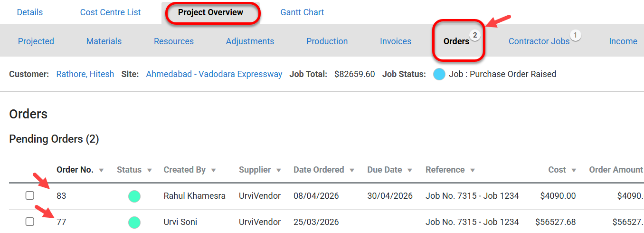
Task: Tick the checkbox for order 77
Action: pyautogui.click(x=30, y=222)
